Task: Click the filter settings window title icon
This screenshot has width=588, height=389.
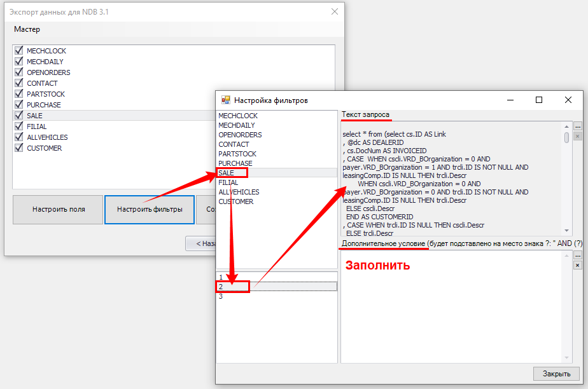Action: pyautogui.click(x=225, y=100)
